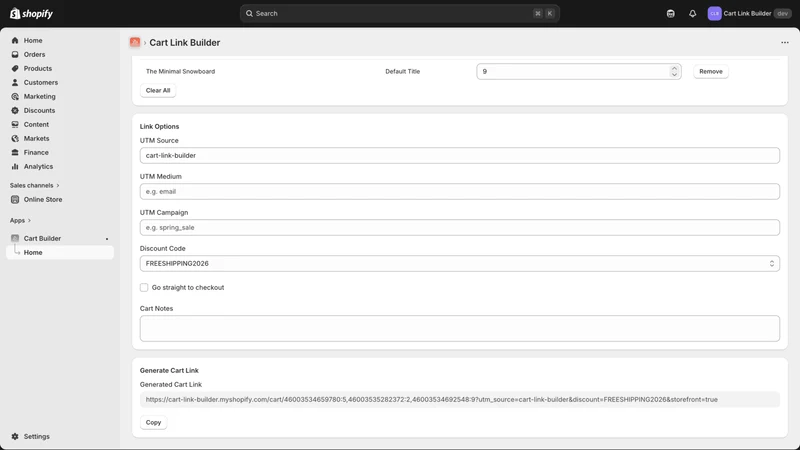This screenshot has height=450, width=800.
Task: Open the three-dot page menu
Action: tap(785, 42)
